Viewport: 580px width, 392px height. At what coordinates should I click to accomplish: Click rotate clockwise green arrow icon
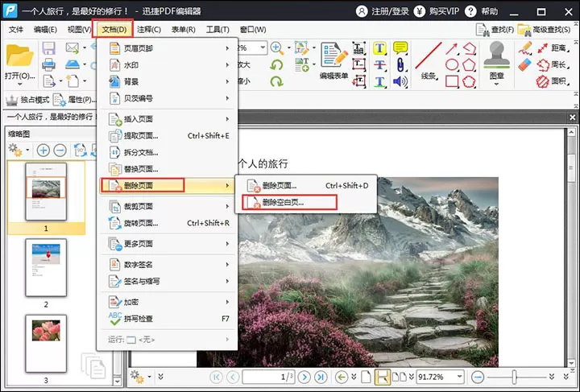point(276,81)
